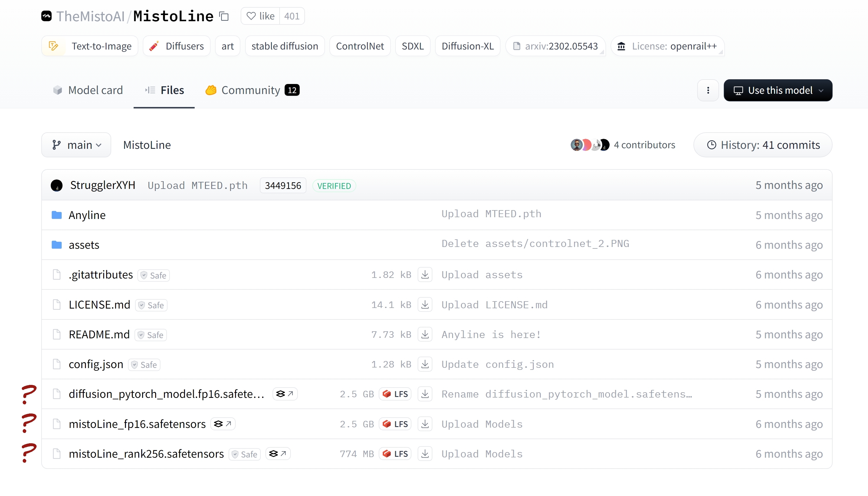Viewport: 868px width, 496px height.
Task: Select the ControlNet tag
Action: coord(360,46)
